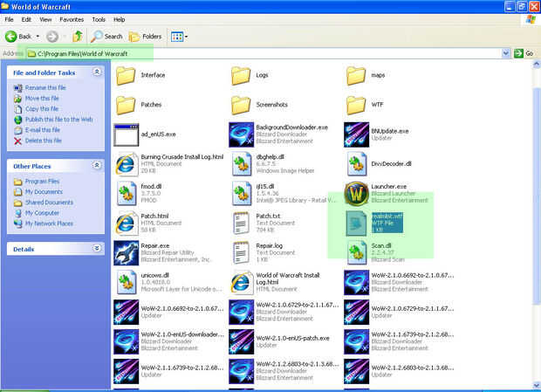Image resolution: width=541 pixels, height=392 pixels.
Task: Select the Scan.dll icon
Action: pyautogui.click(x=356, y=253)
